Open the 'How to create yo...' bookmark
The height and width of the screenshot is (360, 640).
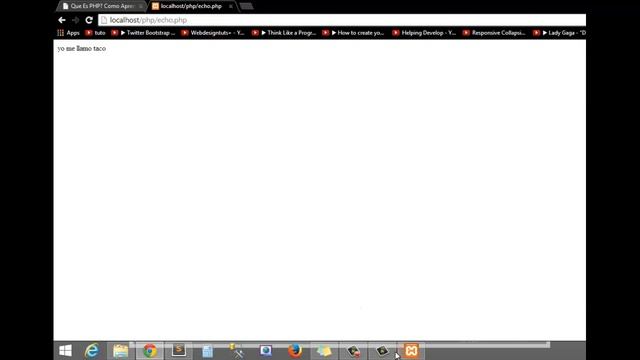coord(353,33)
